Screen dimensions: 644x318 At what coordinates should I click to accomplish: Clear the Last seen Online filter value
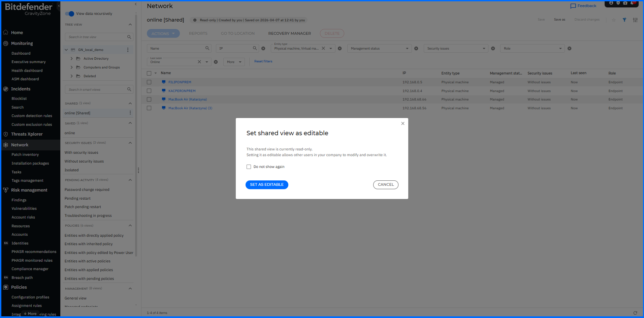coord(199,62)
